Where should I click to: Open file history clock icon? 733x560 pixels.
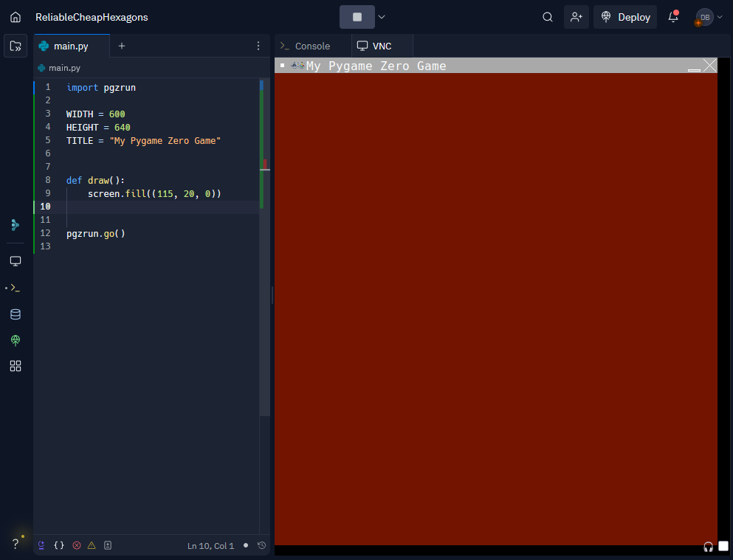tap(262, 545)
